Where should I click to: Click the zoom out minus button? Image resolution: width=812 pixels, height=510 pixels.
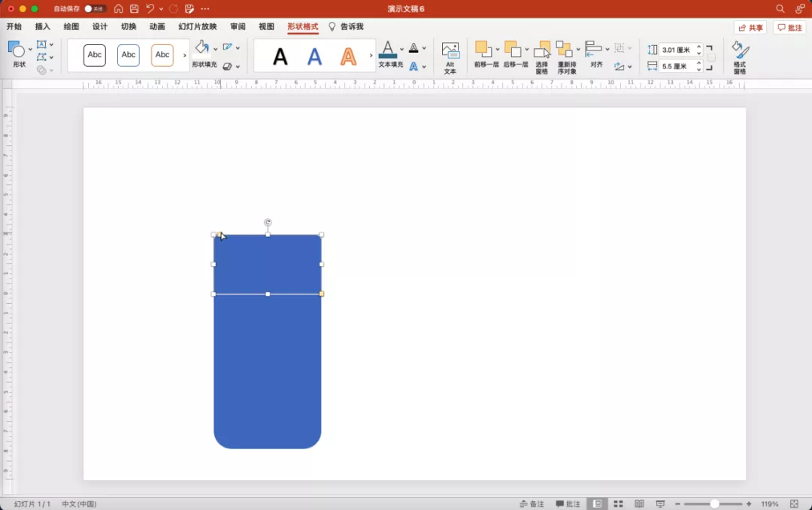[x=677, y=504]
